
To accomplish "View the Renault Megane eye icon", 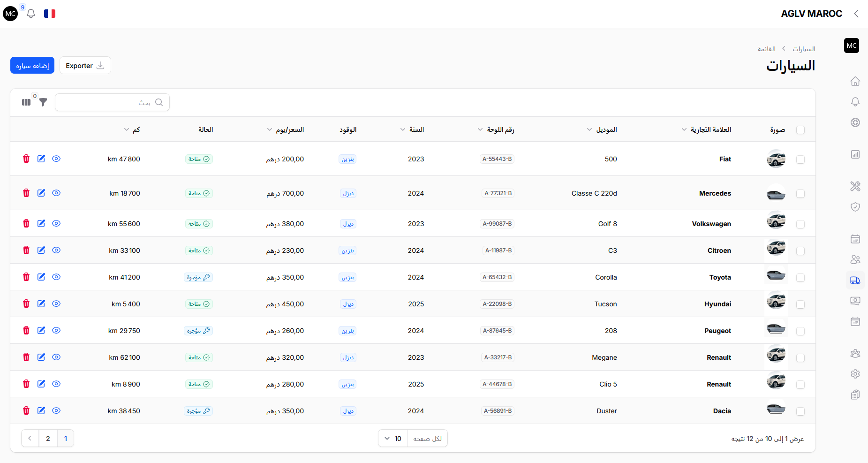I will click(56, 357).
